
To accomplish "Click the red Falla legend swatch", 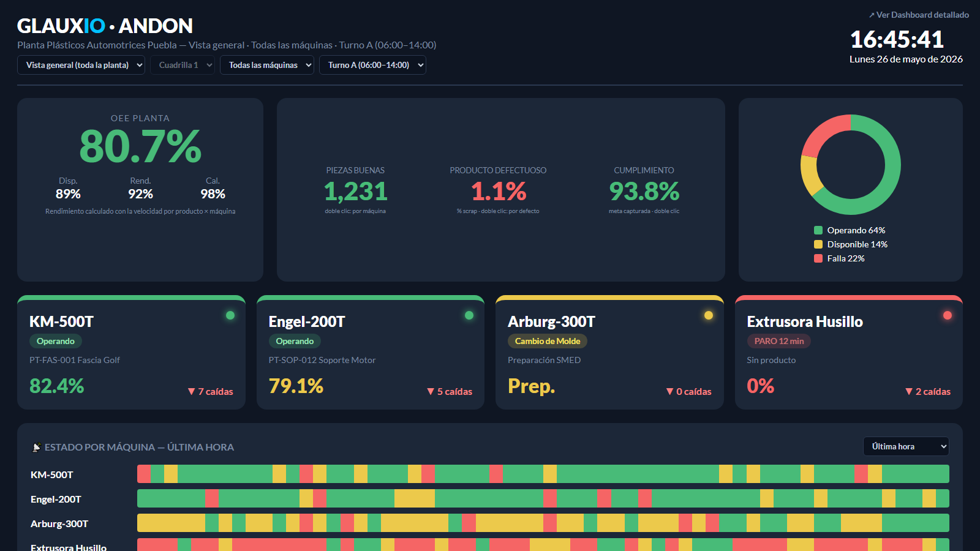I will point(818,258).
